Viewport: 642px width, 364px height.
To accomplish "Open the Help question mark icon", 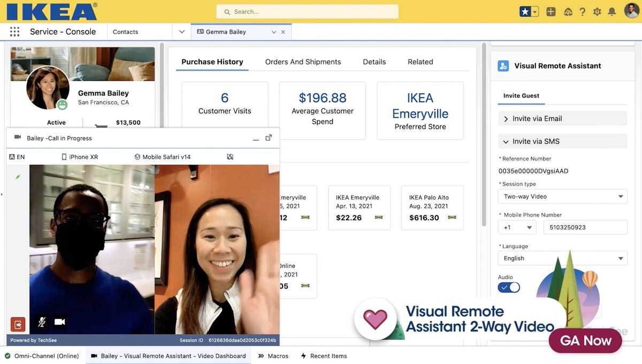I will (x=583, y=11).
